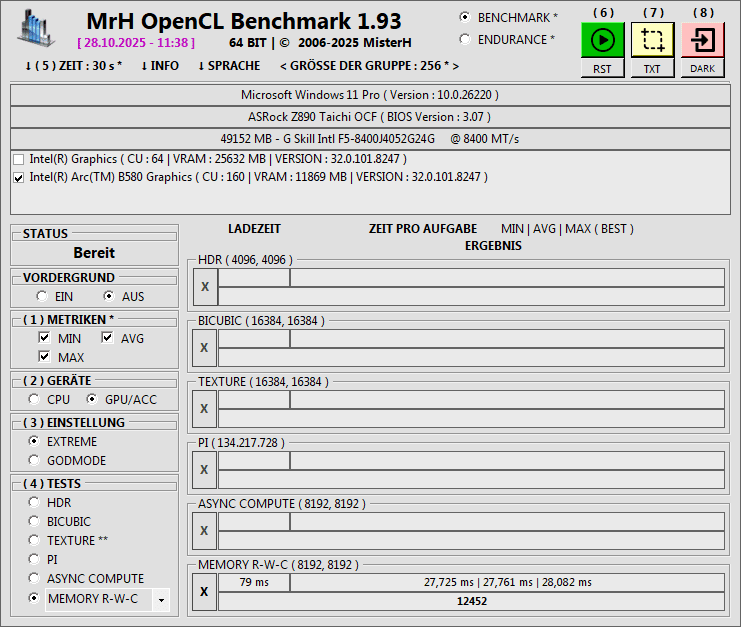The height and width of the screenshot is (627, 741).
Task: Click the 27,725 ms timing results
Action: click(x=508, y=582)
